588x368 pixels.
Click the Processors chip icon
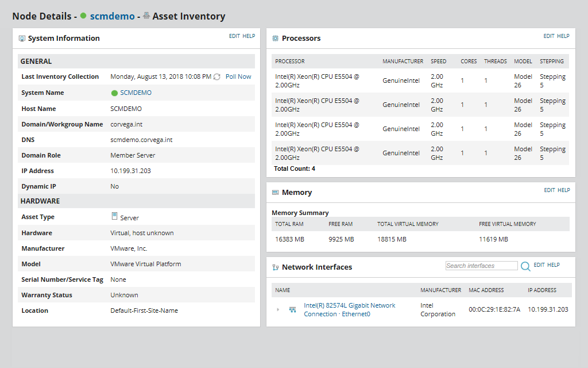tap(275, 39)
